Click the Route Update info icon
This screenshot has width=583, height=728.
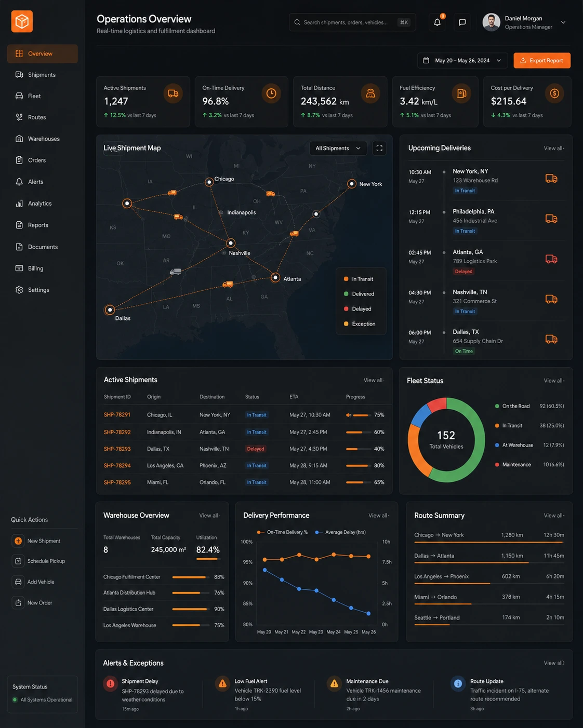click(x=458, y=683)
